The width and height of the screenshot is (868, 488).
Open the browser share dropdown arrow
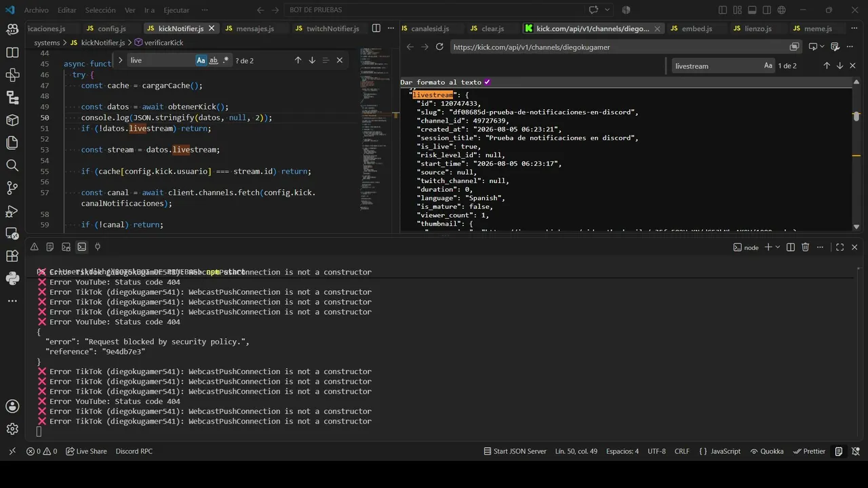822,47
